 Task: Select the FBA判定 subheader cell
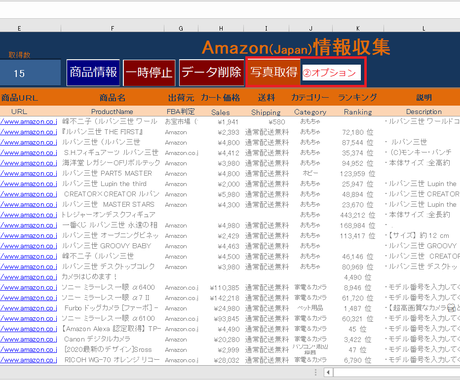coord(181,112)
